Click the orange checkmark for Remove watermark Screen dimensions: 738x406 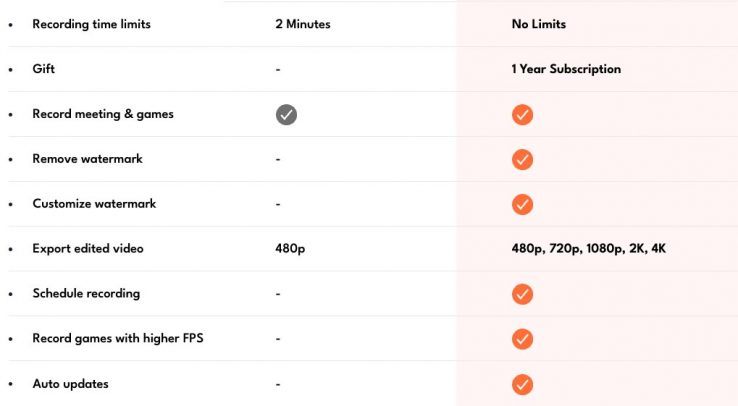click(522, 159)
